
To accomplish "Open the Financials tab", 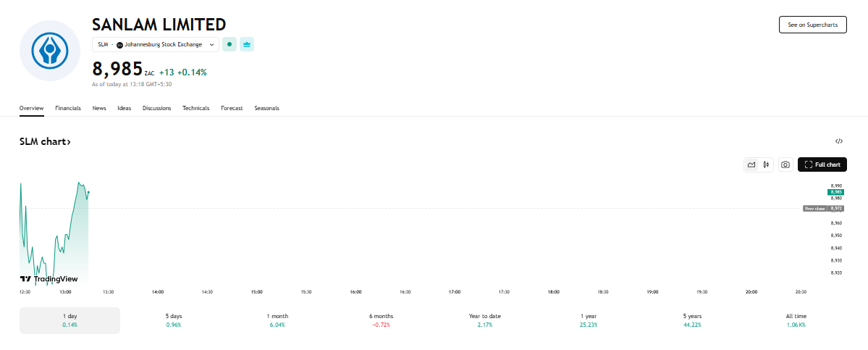I will click(68, 108).
